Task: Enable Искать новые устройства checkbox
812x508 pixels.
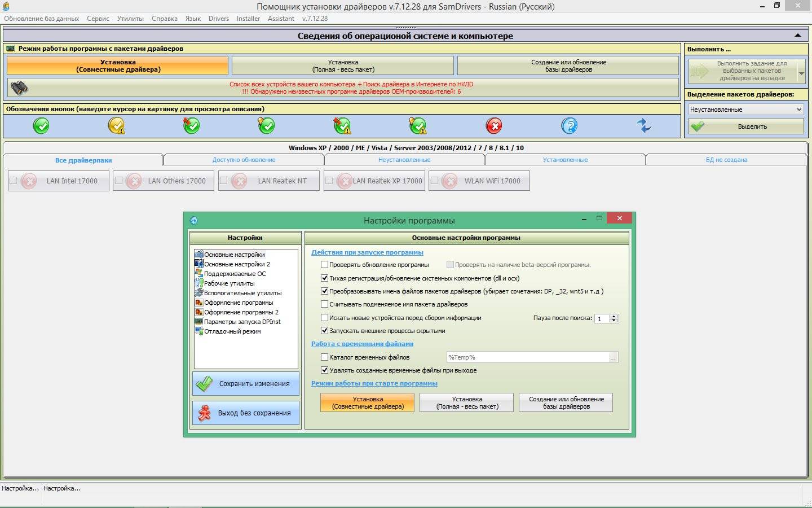Action: pyautogui.click(x=324, y=318)
